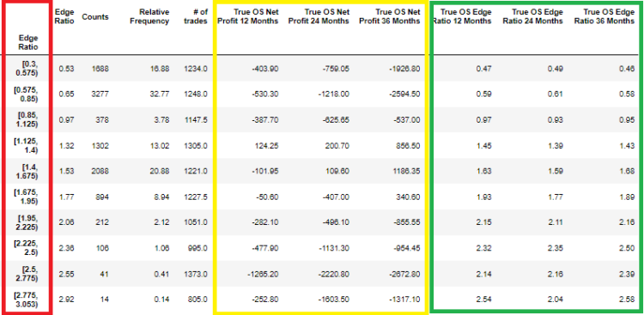Click the 36 months profit cell 1186.35
The width and height of the screenshot is (644, 315).
coord(406,172)
